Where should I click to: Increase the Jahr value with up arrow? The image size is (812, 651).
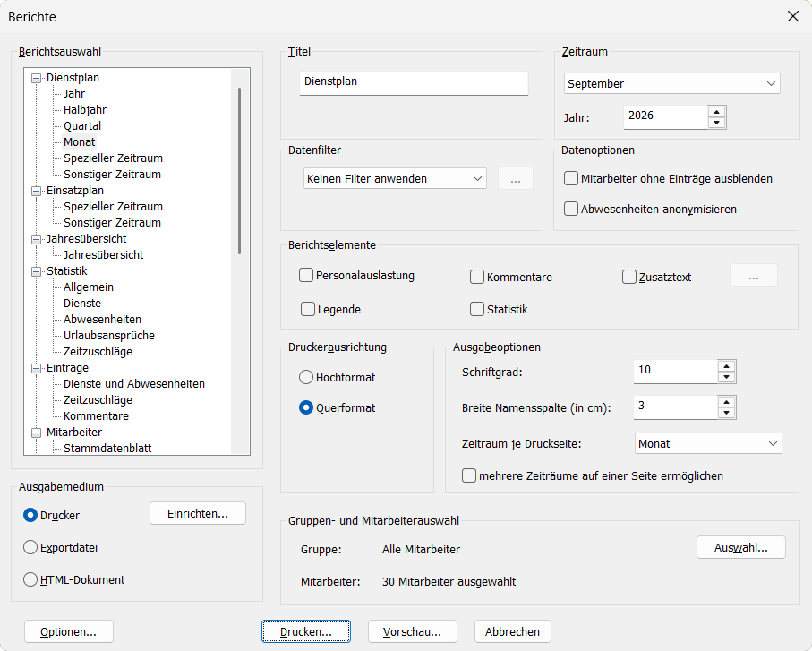pyautogui.click(x=716, y=112)
